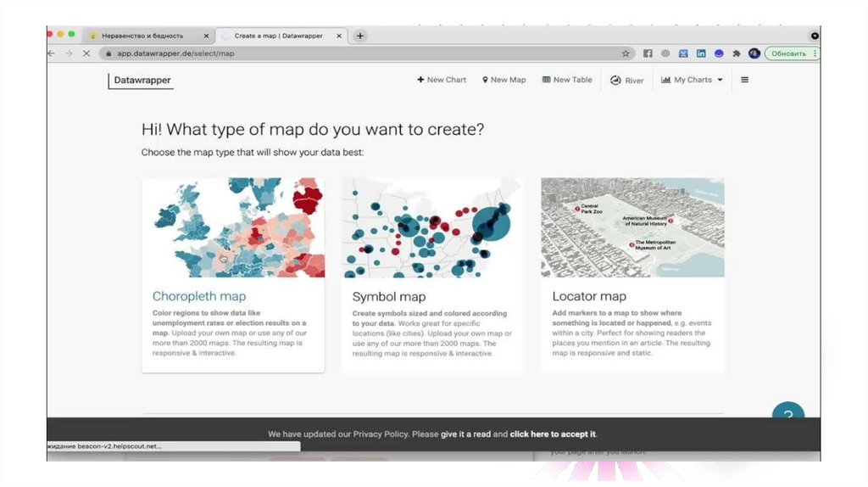Click the bar-chart icon beside My Charts
This screenshot has height=487, width=868.
click(666, 80)
